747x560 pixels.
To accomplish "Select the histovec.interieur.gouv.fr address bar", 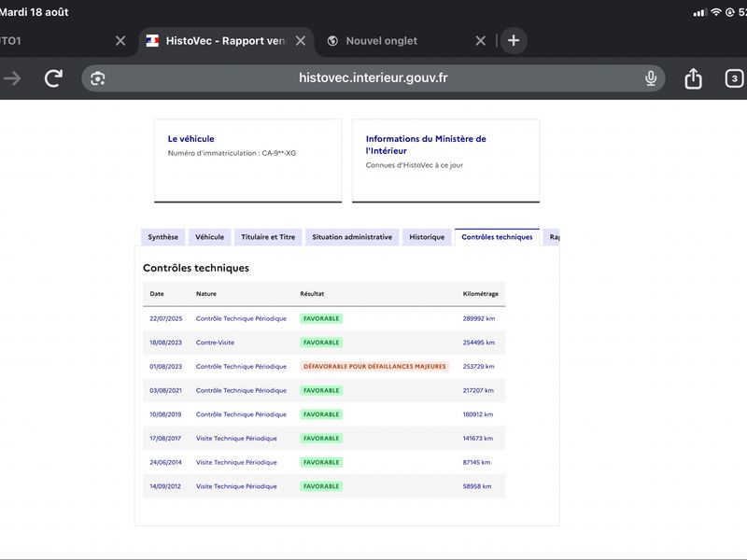I will pyautogui.click(x=373, y=78).
